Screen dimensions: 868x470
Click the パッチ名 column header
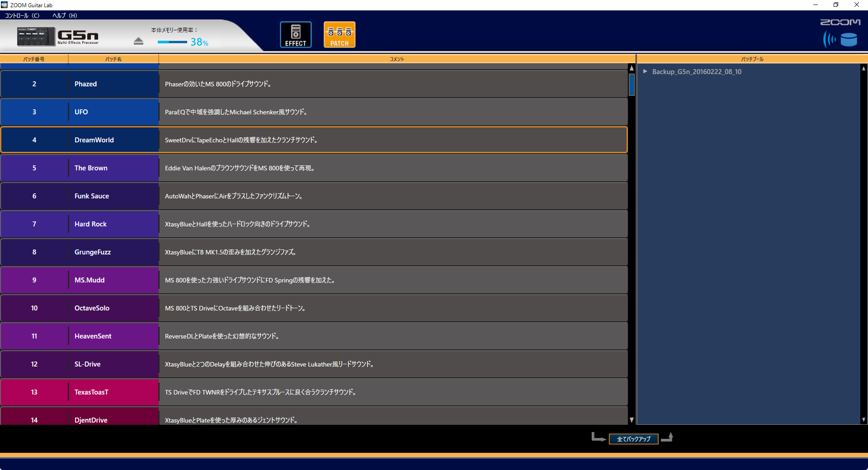(x=113, y=59)
